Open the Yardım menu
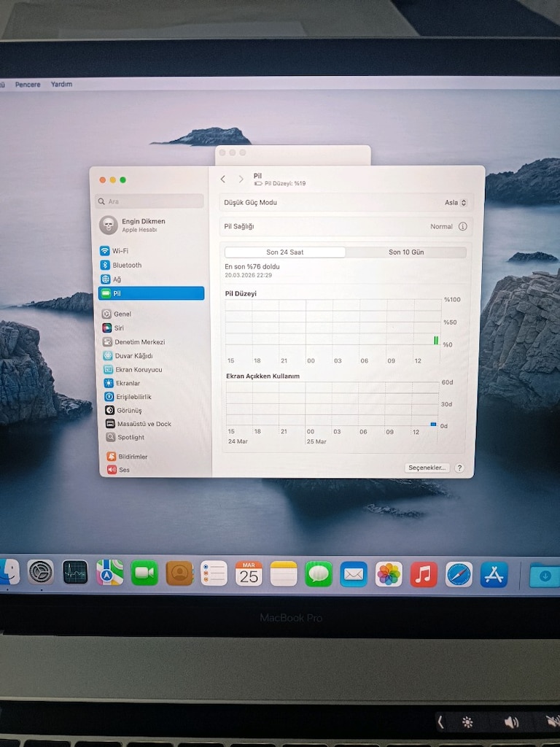Screen dimensions: 560x747 click(61, 84)
